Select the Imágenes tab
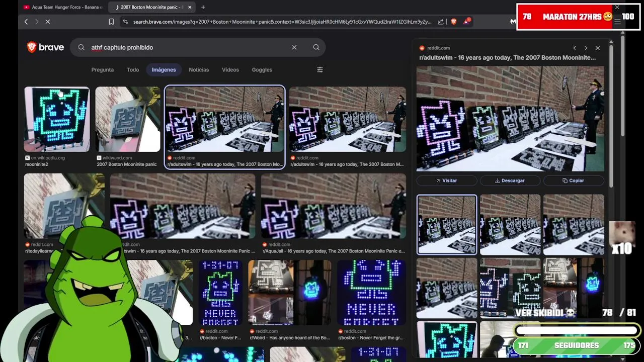This screenshot has height=362, width=644. pyautogui.click(x=164, y=70)
